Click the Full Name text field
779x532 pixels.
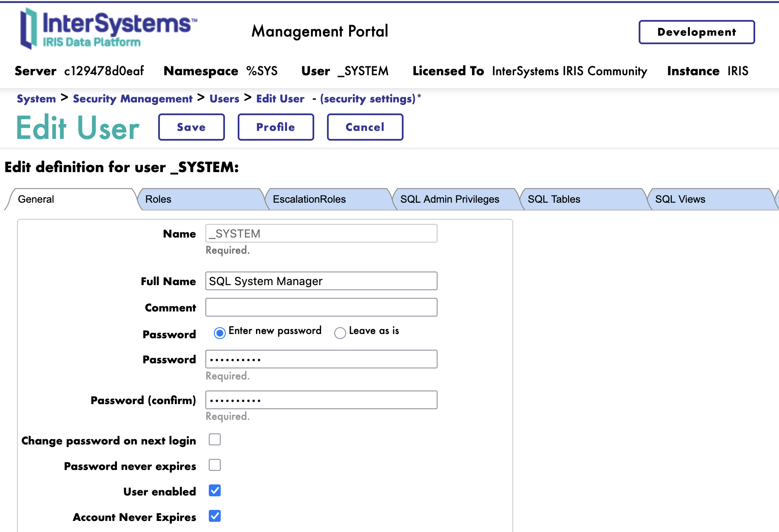(321, 281)
